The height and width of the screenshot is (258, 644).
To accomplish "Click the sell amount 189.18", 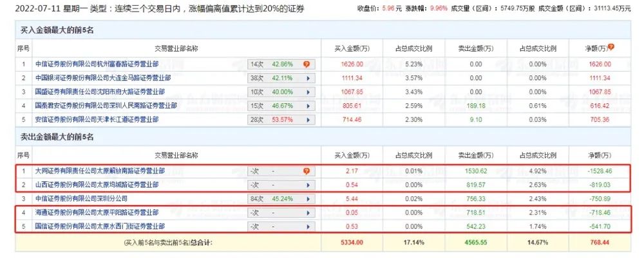I will [x=476, y=106].
